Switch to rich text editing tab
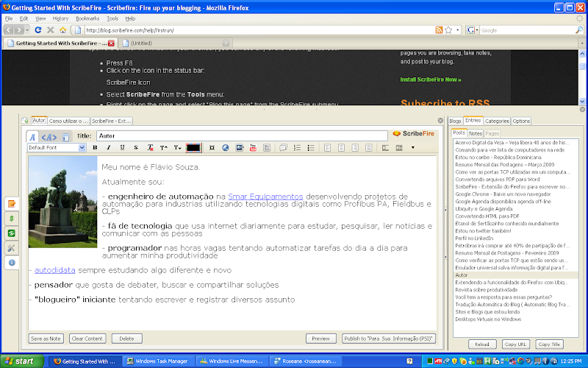The height and width of the screenshot is (368, 588). point(32,137)
